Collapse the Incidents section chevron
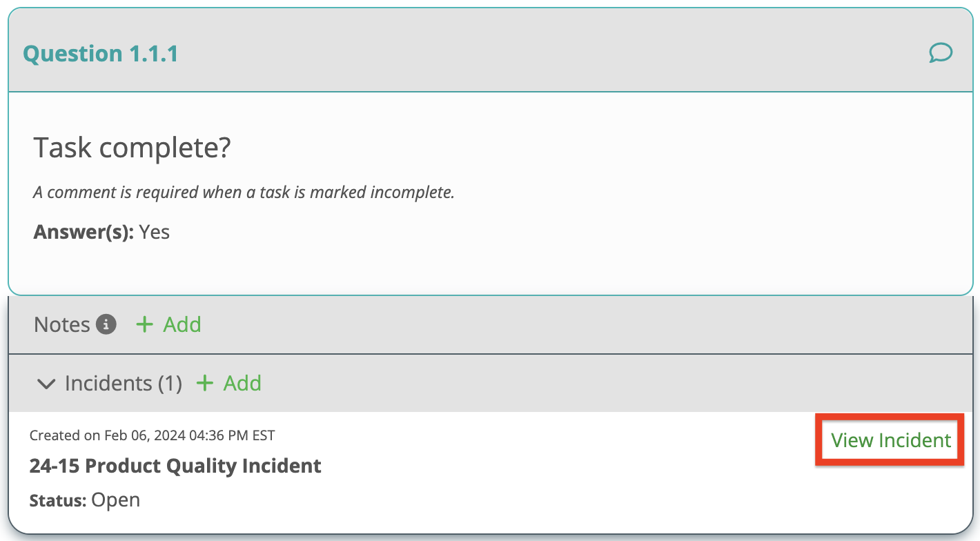 coord(46,384)
